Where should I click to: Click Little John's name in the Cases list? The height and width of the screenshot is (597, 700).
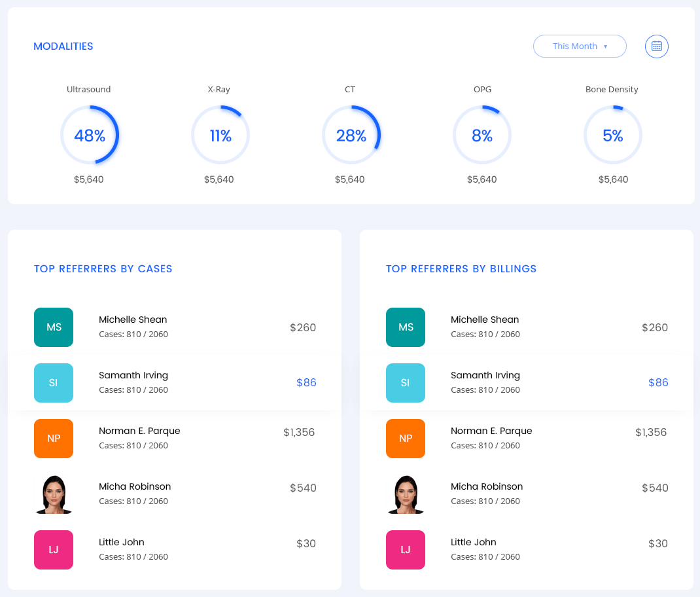pos(122,543)
